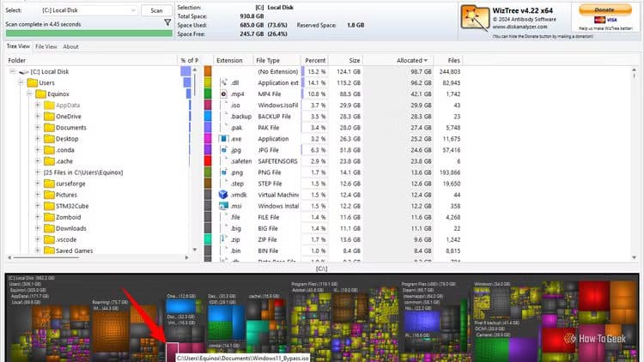Collapse the Equinox folder node
Viewport: 644px width, 362px height.
pyautogui.click(x=29, y=94)
